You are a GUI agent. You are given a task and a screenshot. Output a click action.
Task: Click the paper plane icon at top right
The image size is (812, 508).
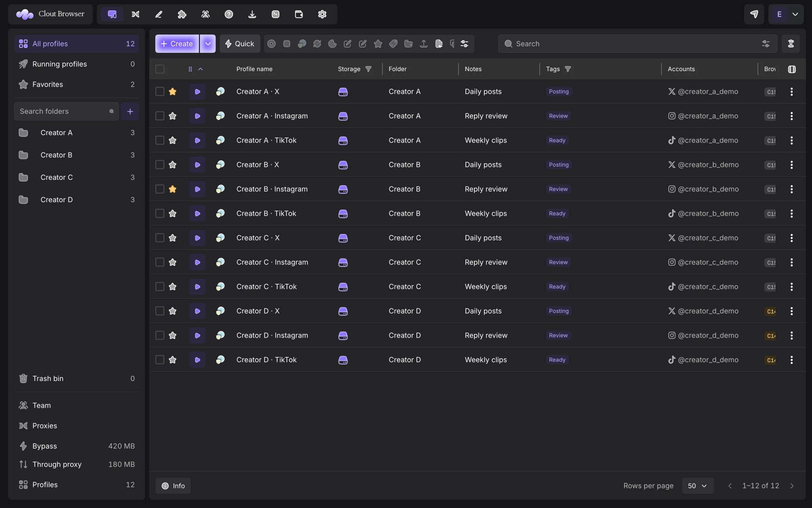(754, 14)
